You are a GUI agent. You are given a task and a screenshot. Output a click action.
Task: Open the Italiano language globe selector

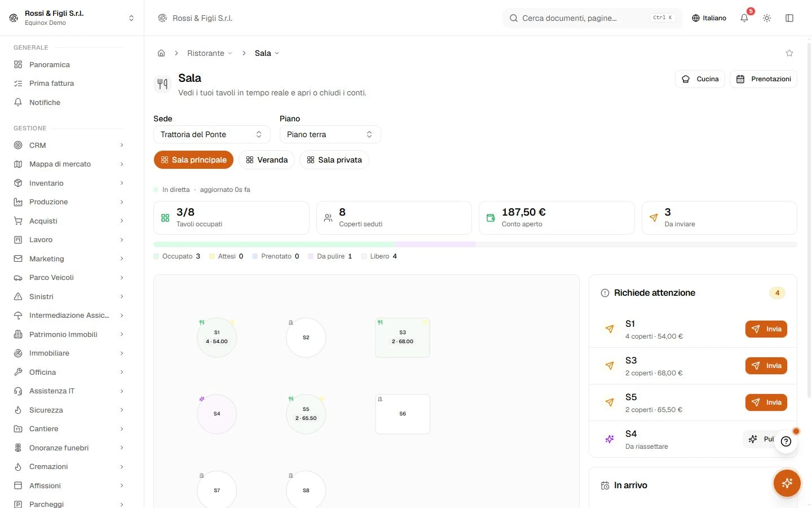(709, 18)
